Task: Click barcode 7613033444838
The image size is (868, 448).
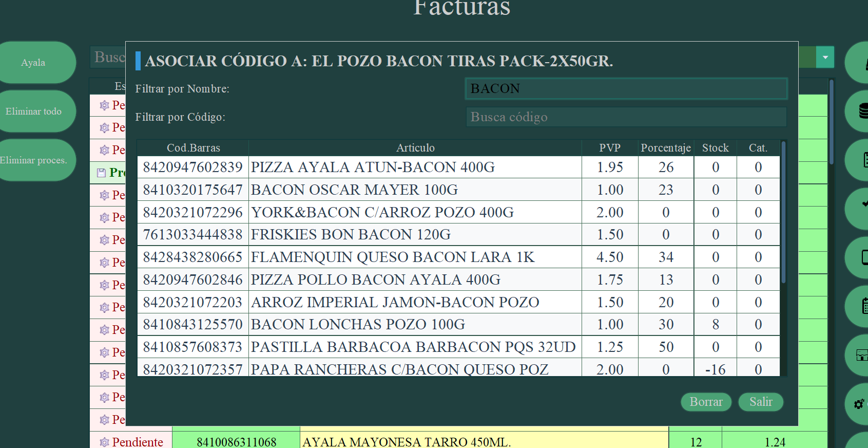Action: pyautogui.click(x=193, y=235)
